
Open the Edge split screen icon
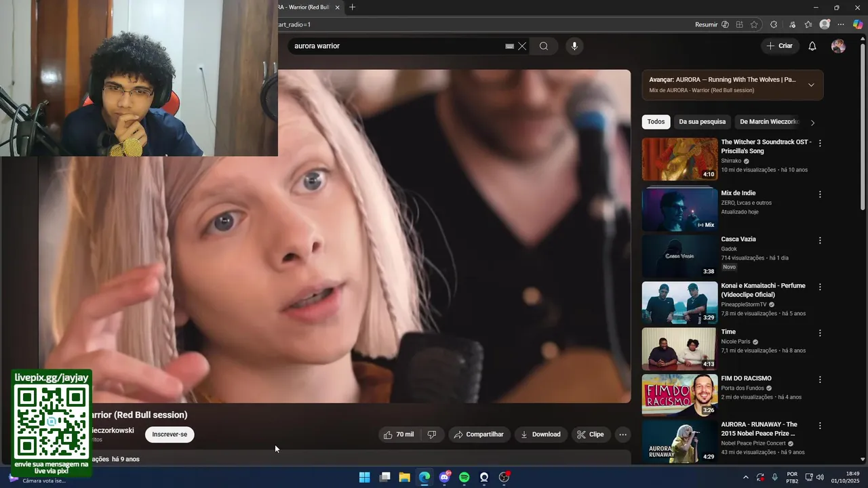click(x=740, y=24)
